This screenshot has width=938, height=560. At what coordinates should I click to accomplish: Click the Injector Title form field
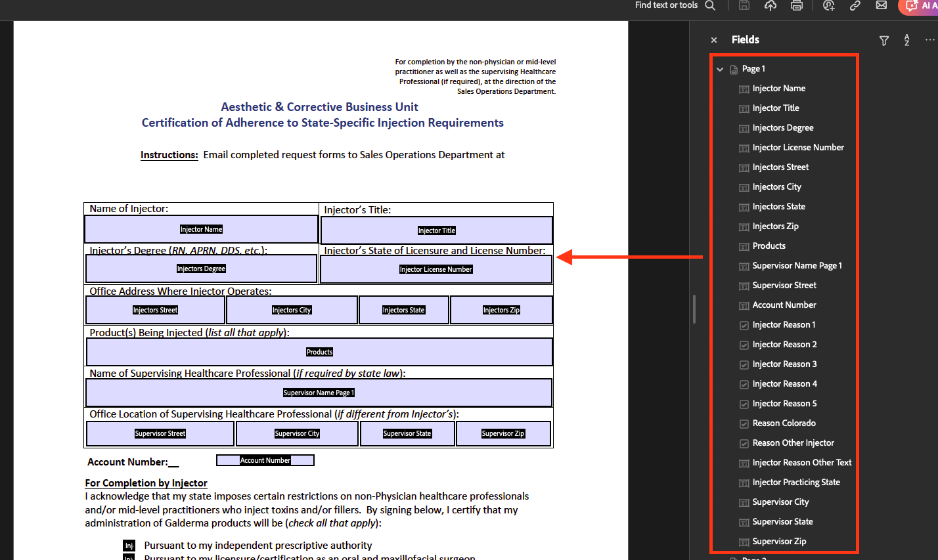436,230
